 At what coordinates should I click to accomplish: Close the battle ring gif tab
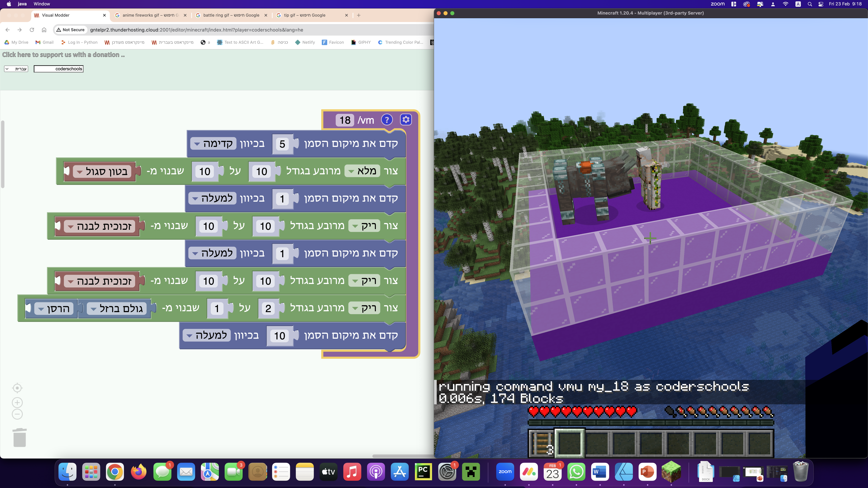coord(265,15)
